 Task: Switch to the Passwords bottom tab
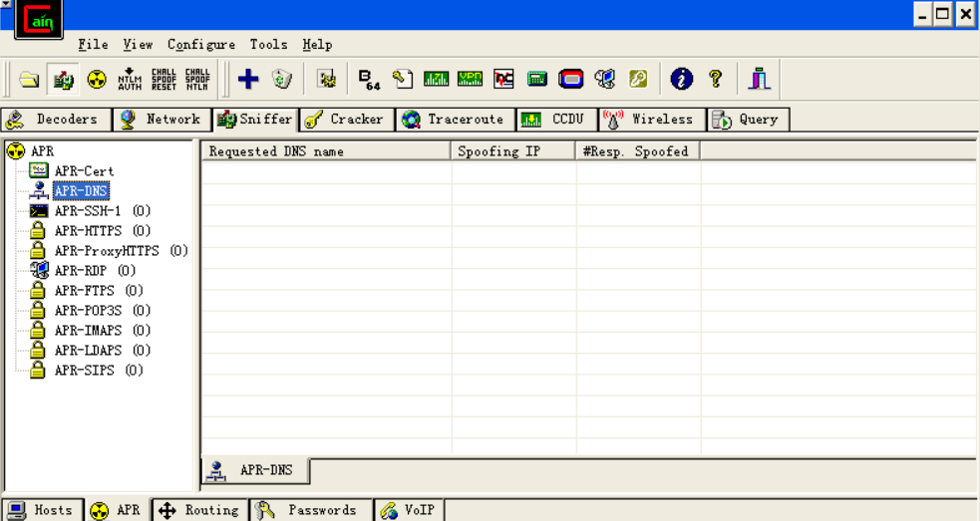(311, 510)
